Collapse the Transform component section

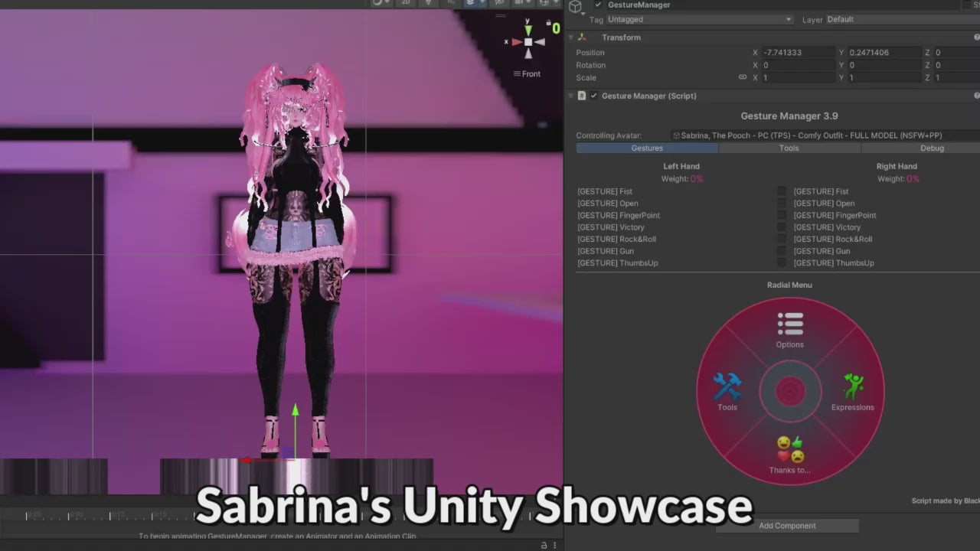571,37
